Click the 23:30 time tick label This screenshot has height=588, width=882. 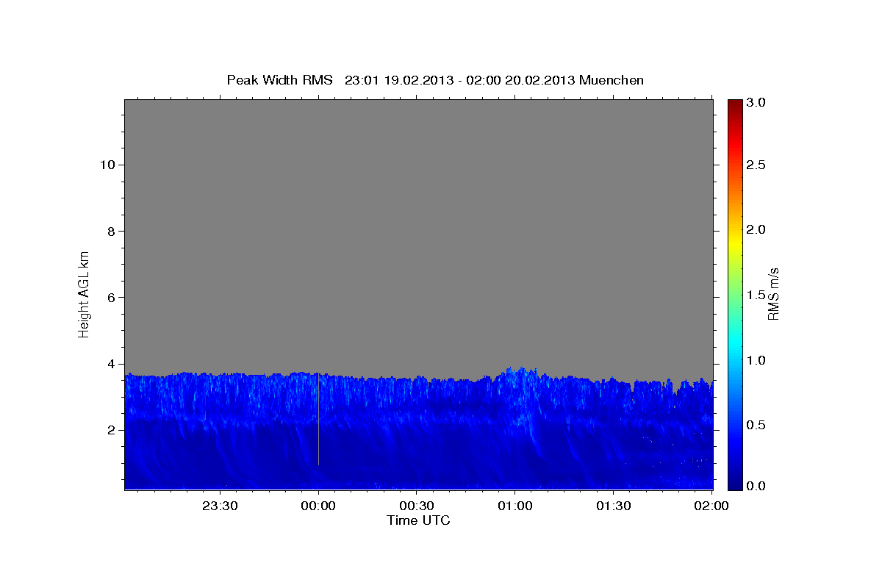click(x=220, y=506)
